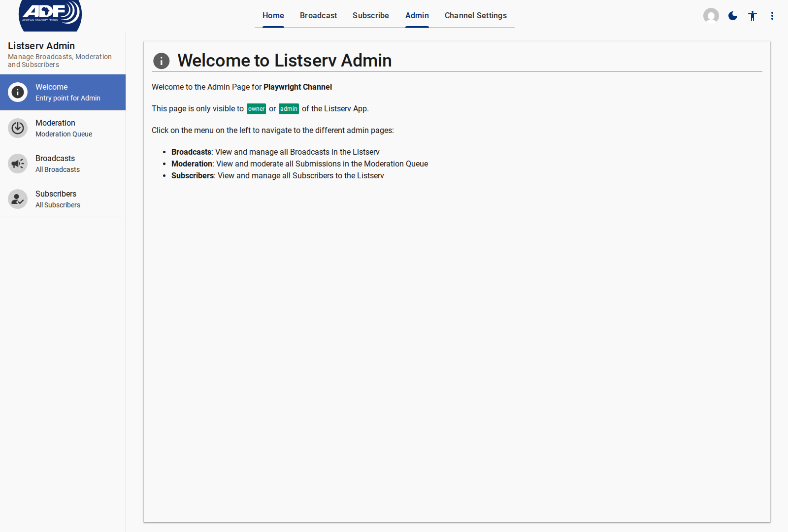Click the Broadcasts megaphone icon
Image resolution: width=788 pixels, height=532 pixels.
tap(18, 164)
